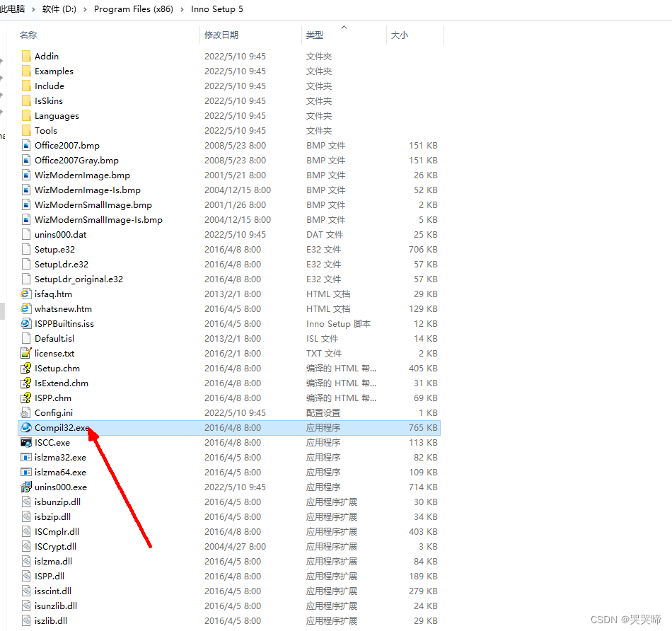Open the drop-down arrow next to 此电脑
Screen dimensions: 672x631
[x=35, y=9]
